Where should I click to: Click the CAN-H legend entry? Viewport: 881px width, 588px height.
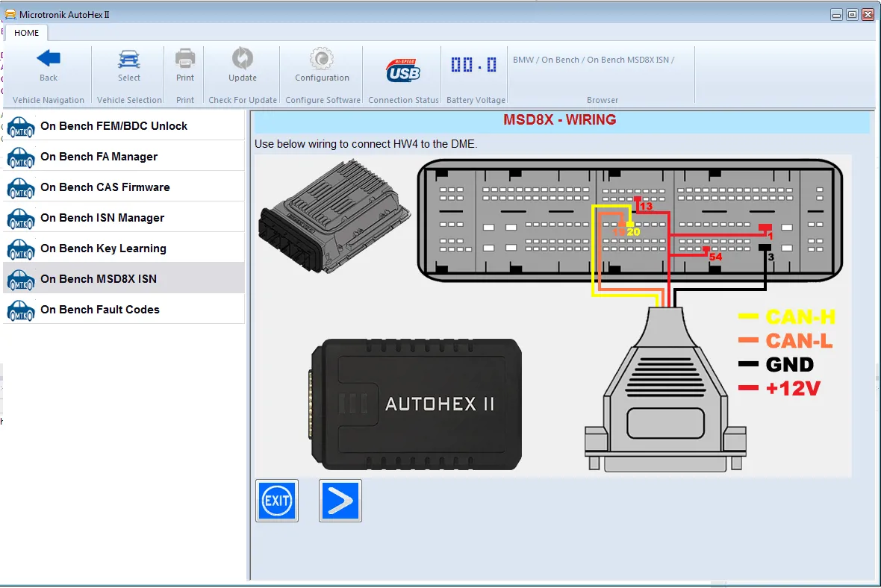tap(787, 317)
